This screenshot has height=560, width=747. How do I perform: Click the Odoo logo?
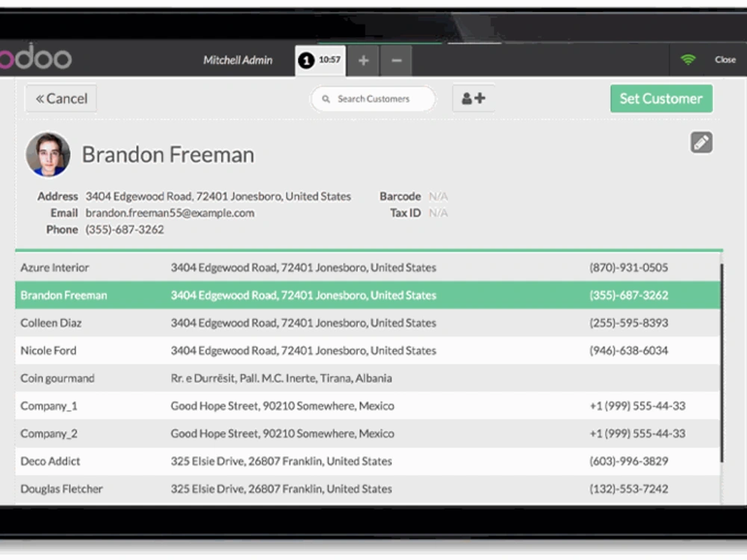(x=36, y=57)
